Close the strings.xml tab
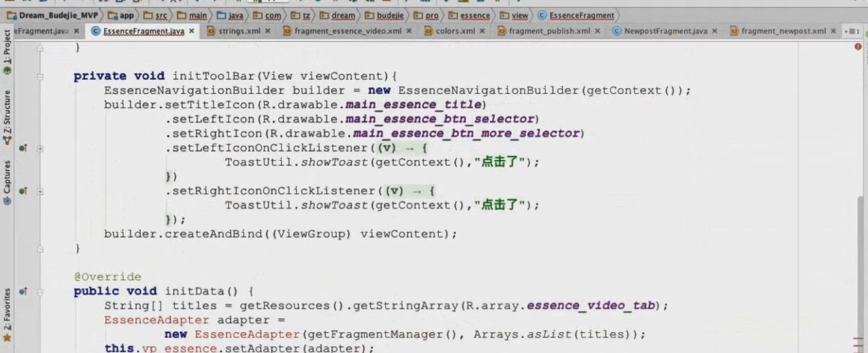This screenshot has width=868, height=353. [x=267, y=31]
